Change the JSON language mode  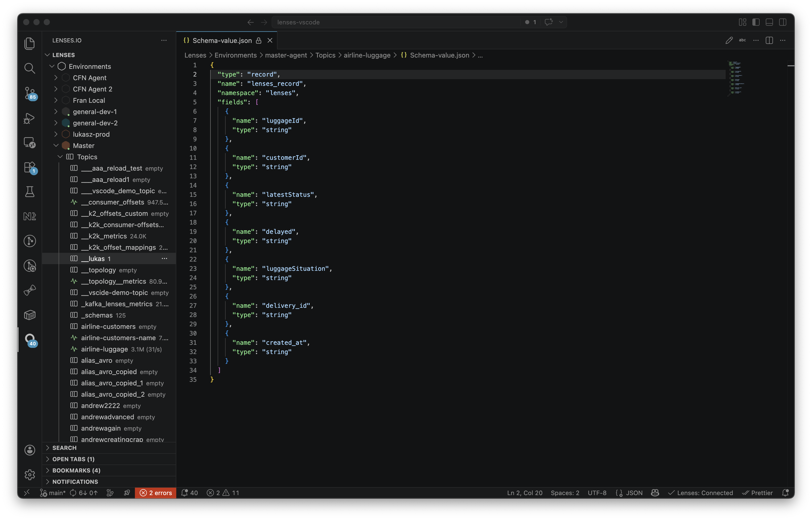click(634, 493)
